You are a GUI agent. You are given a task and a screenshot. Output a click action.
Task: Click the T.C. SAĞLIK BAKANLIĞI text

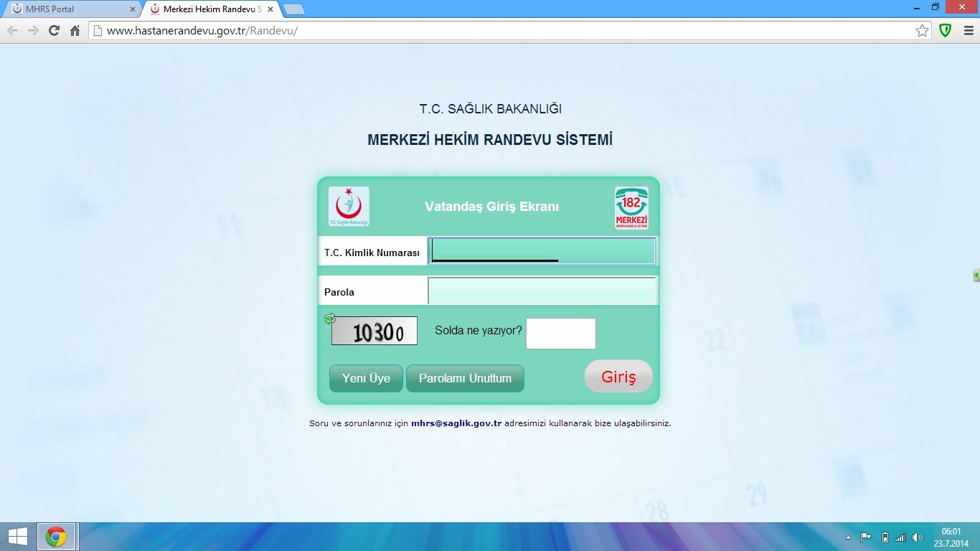(490, 109)
